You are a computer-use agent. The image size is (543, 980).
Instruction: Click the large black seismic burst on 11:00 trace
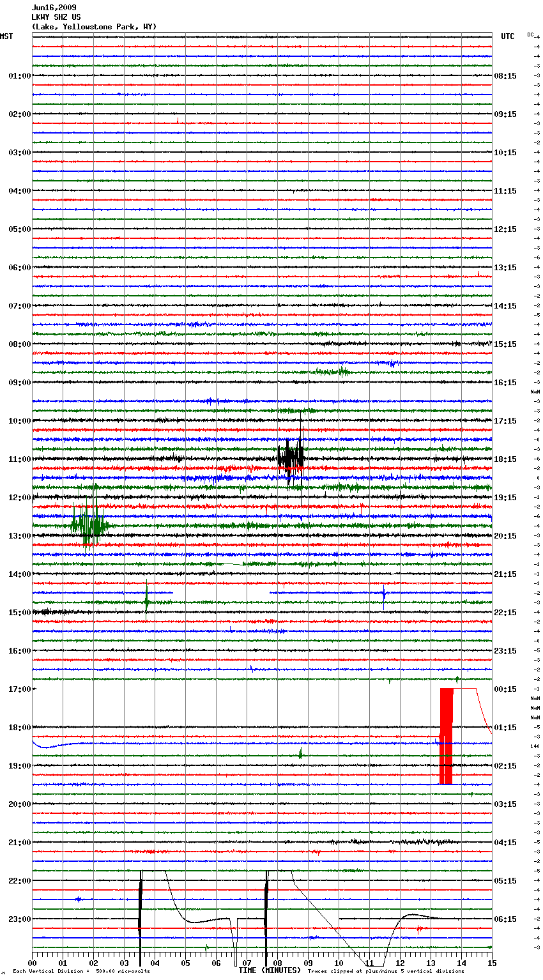pos(291,457)
